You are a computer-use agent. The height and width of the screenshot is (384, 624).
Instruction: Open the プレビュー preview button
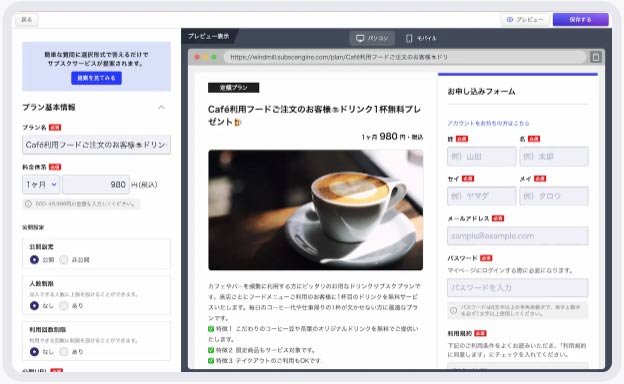[525, 19]
